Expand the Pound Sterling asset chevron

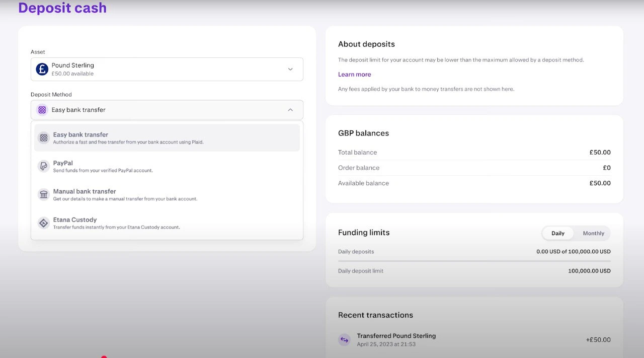click(x=290, y=69)
